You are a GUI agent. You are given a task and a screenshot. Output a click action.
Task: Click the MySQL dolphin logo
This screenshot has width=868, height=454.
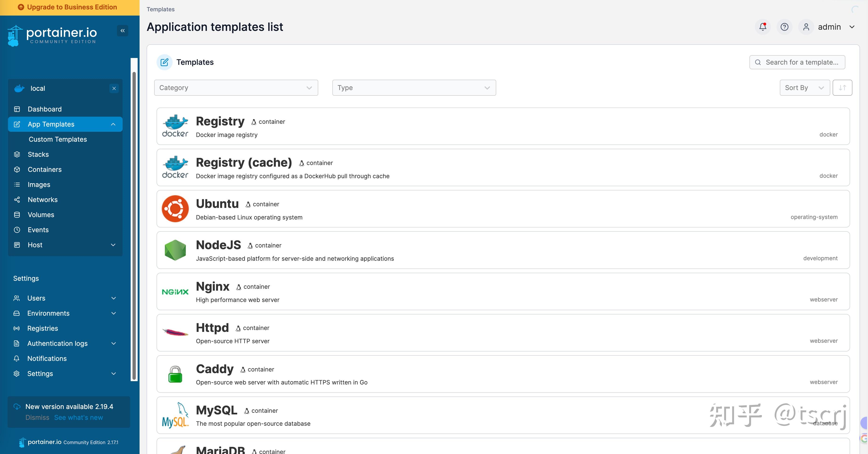175,415
